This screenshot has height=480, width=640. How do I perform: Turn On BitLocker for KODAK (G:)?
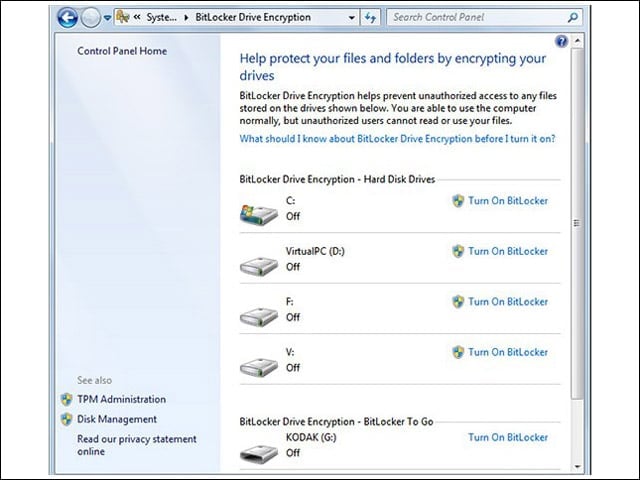[508, 438]
